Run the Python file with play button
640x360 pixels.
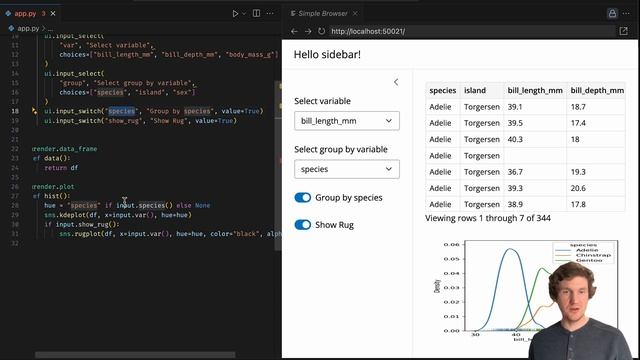pyautogui.click(x=235, y=13)
